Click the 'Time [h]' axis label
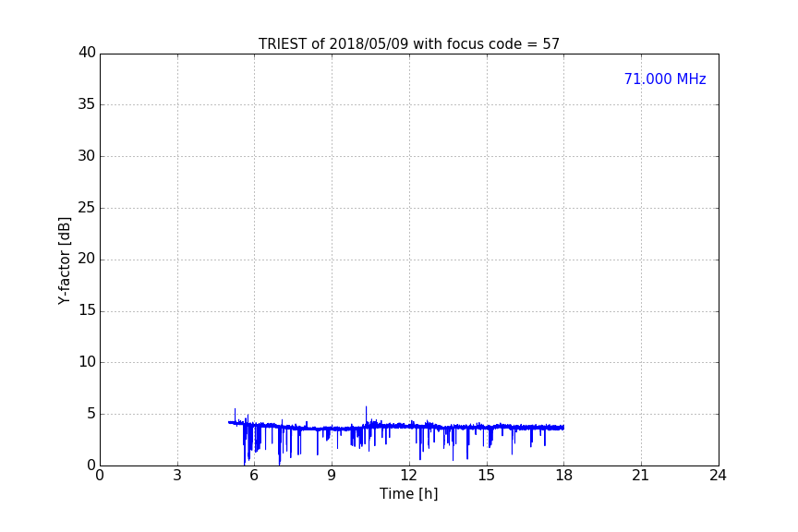This screenshot has width=798, height=532. point(408,494)
